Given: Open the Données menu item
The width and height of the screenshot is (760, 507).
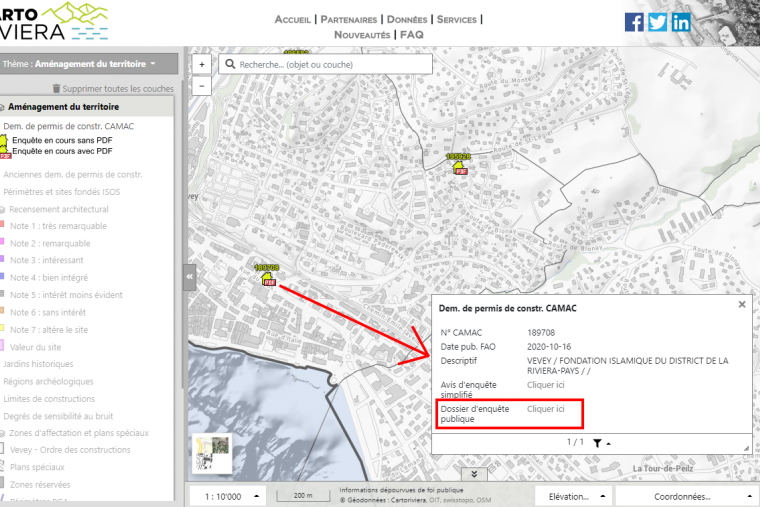Looking at the screenshot, I should coord(408,19).
